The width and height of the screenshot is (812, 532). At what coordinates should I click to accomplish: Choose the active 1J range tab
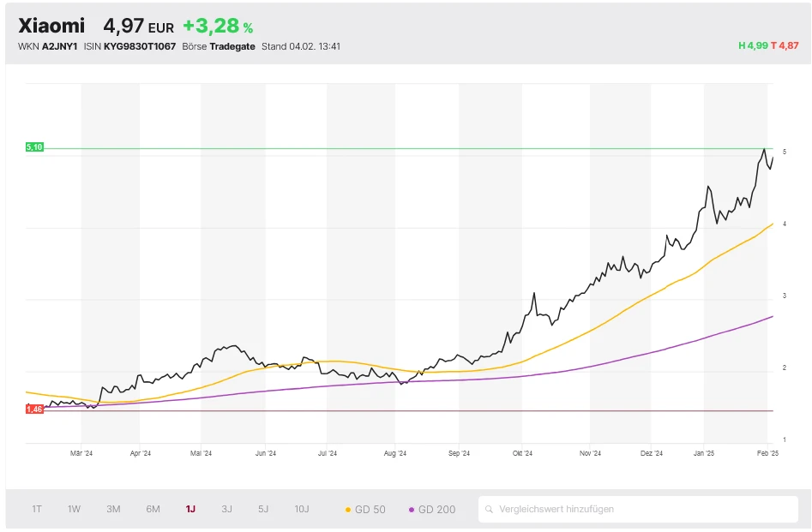pos(190,509)
